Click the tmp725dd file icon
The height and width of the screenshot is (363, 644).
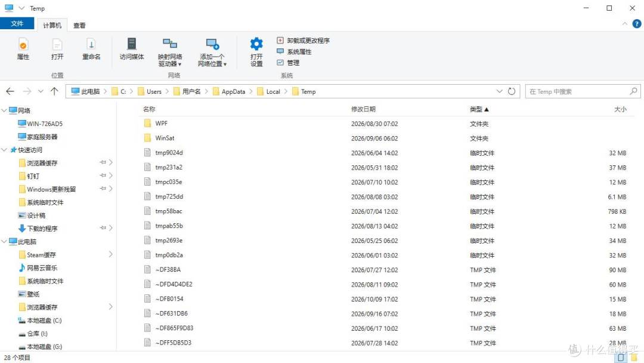[147, 196]
